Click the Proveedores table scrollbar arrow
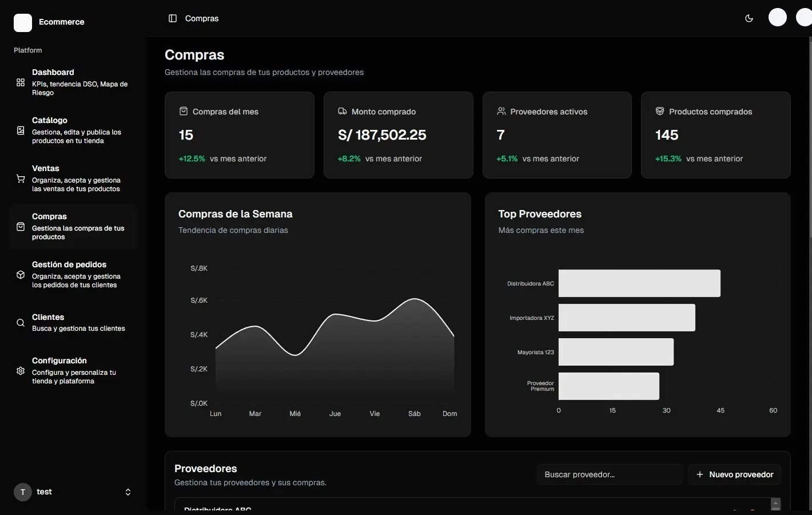The width and height of the screenshot is (812, 515). click(x=776, y=504)
